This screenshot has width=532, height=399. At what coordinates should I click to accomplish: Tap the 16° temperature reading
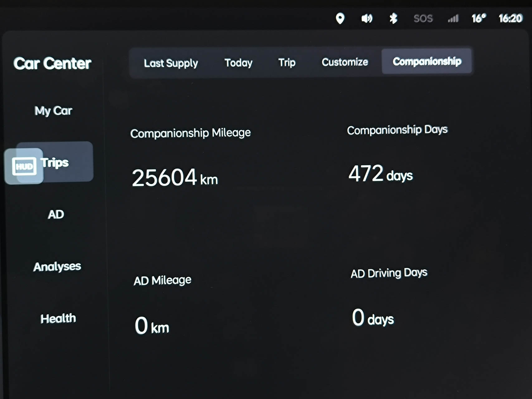[479, 18]
